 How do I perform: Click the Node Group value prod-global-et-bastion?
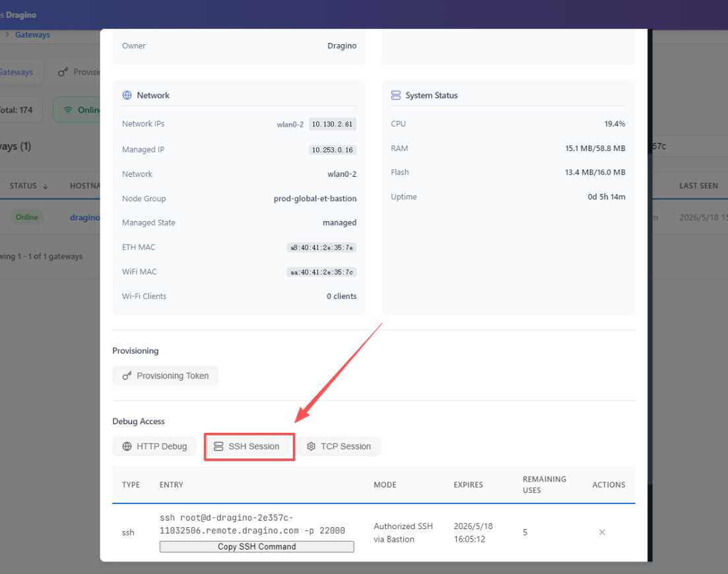(315, 199)
